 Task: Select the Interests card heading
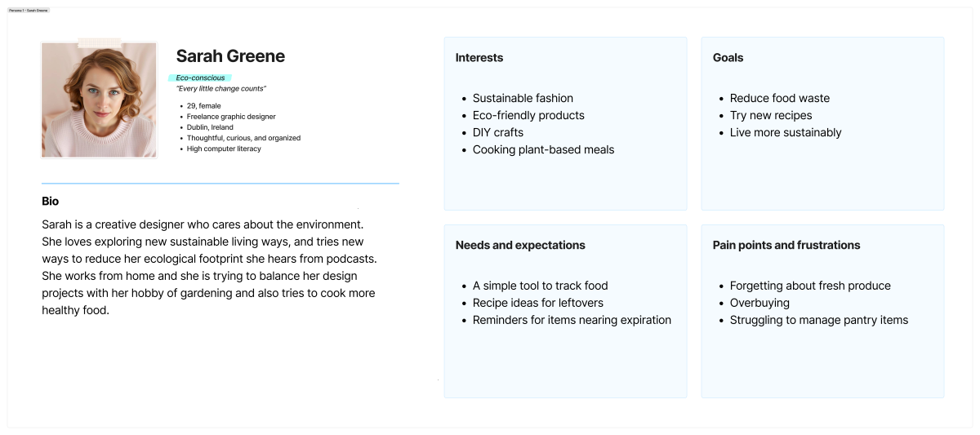click(x=479, y=58)
